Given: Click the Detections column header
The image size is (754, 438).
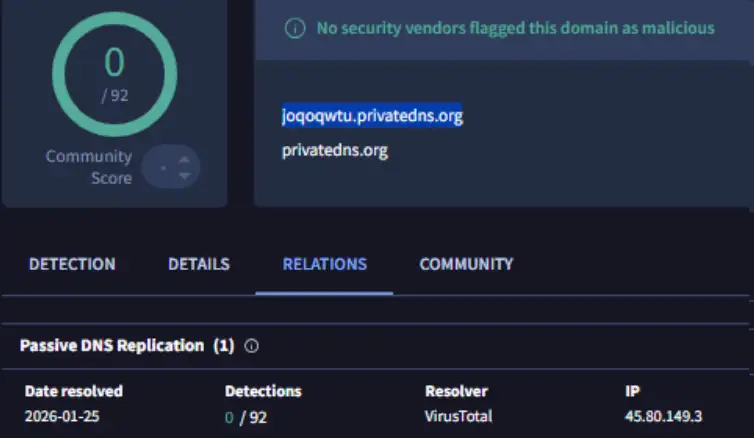Looking at the screenshot, I should 263,391.
